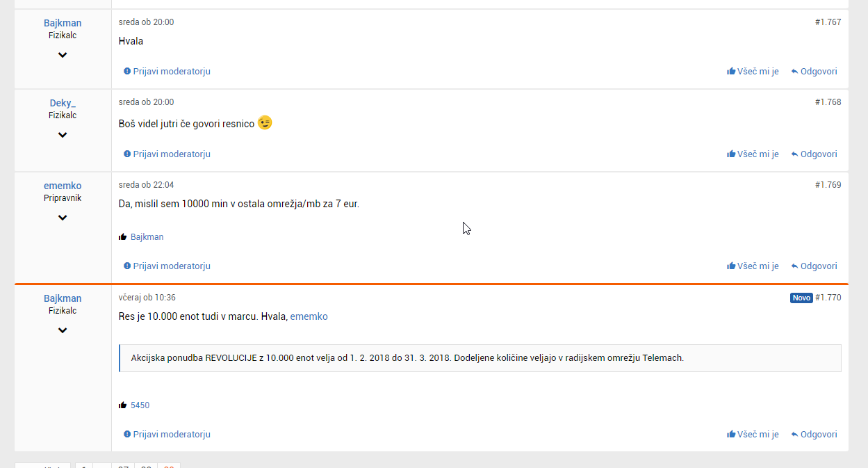Screen dimensions: 868x468
Task: Expand Bajkman's user details in post #1.770
Action: [63, 330]
